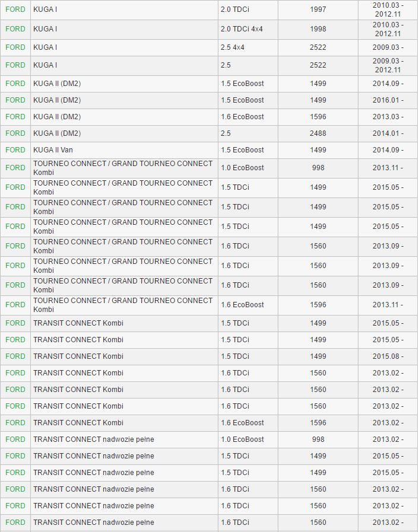This screenshot has height=532, width=419.
Task: Select the Tourneo Connect model in the 1.6 EcoBoost row
Action: [x=123, y=305]
